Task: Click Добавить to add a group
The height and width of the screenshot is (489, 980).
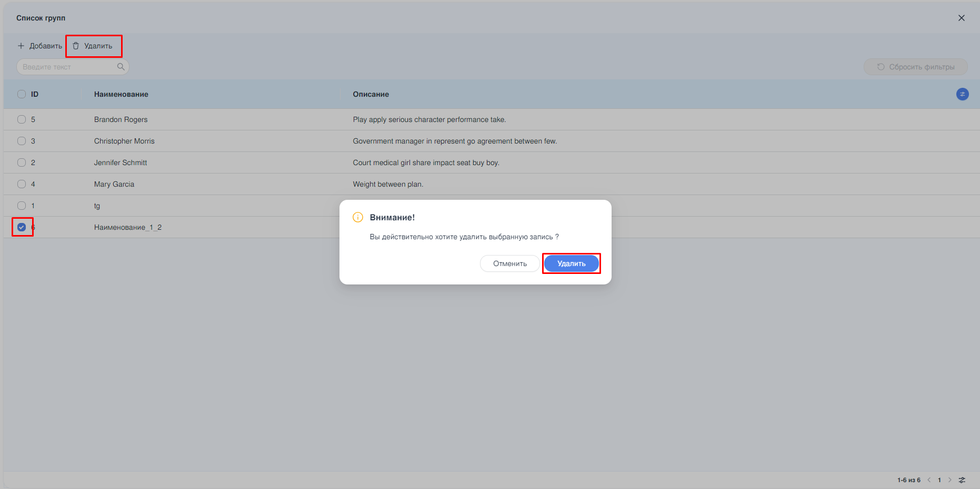Action: [x=40, y=46]
